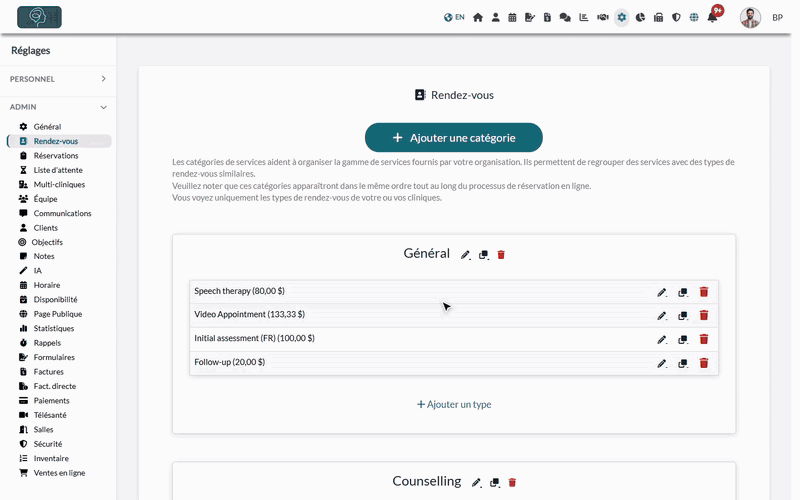Duplicate Speech therapy appointment type
Screen dimensions: 800x500
click(x=683, y=292)
